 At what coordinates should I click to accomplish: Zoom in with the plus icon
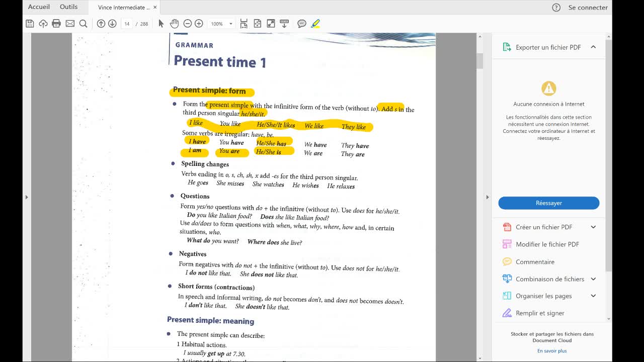point(199,24)
